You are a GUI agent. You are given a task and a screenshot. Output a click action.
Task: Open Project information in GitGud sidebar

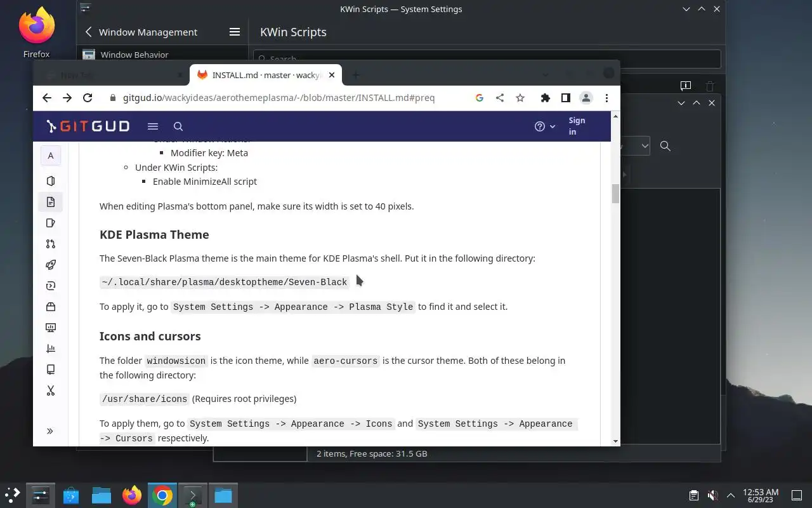pyautogui.click(x=51, y=181)
